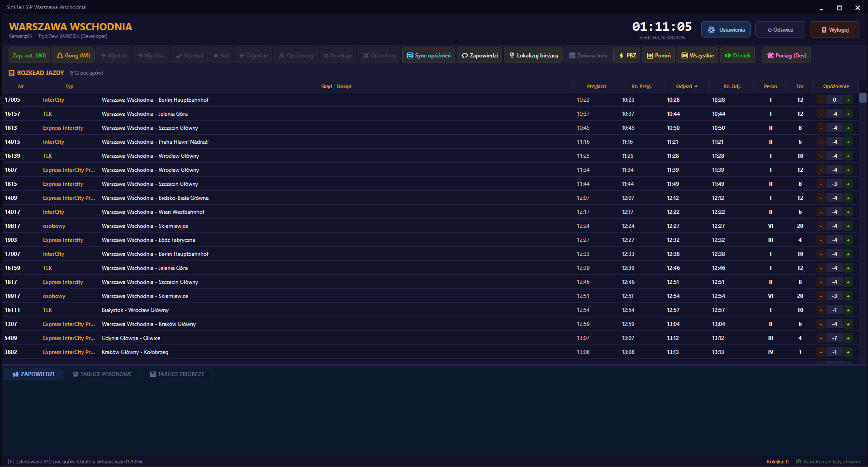868x467 pixels.
Task: Click the PBZ lightning button
Action: point(627,56)
